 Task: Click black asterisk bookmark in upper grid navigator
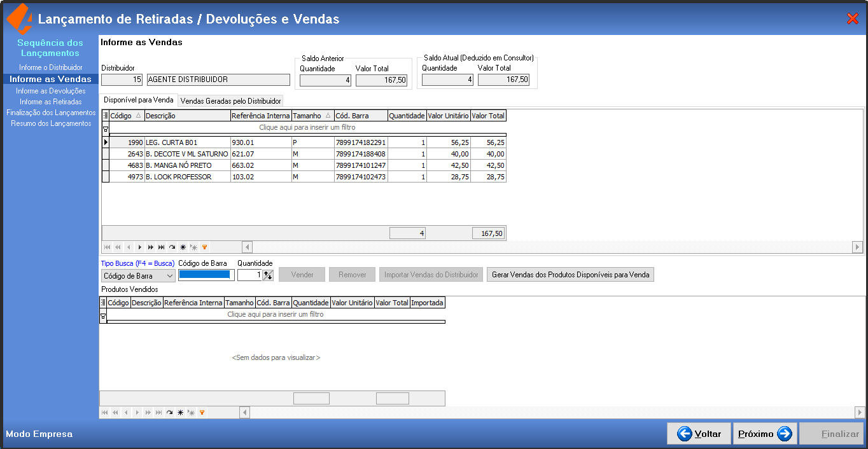coord(183,247)
